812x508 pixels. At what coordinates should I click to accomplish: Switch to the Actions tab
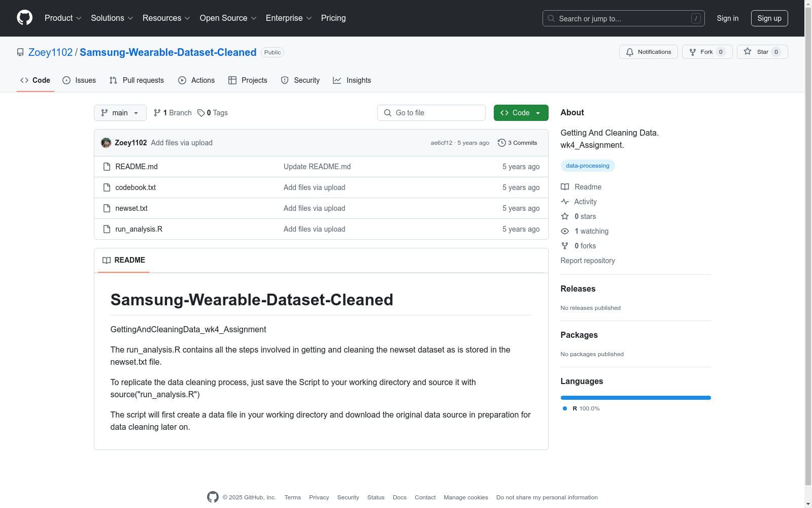click(196, 80)
